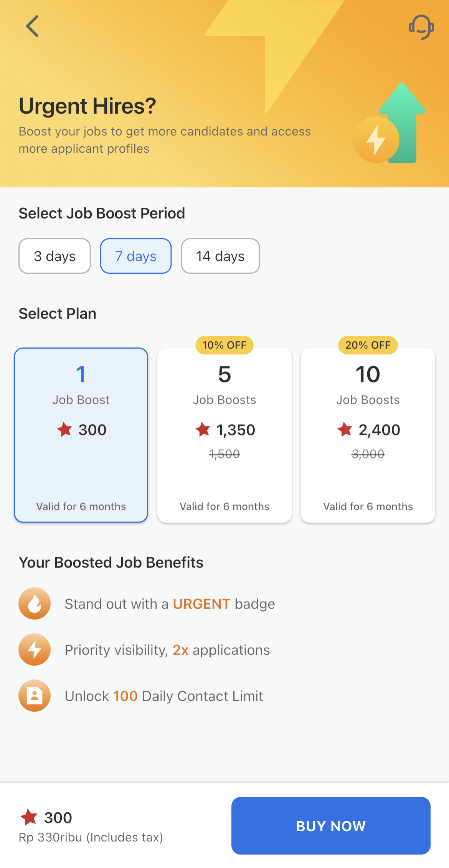The width and height of the screenshot is (449, 868).
Task: Choose the 14 days boost period
Action: pos(220,256)
